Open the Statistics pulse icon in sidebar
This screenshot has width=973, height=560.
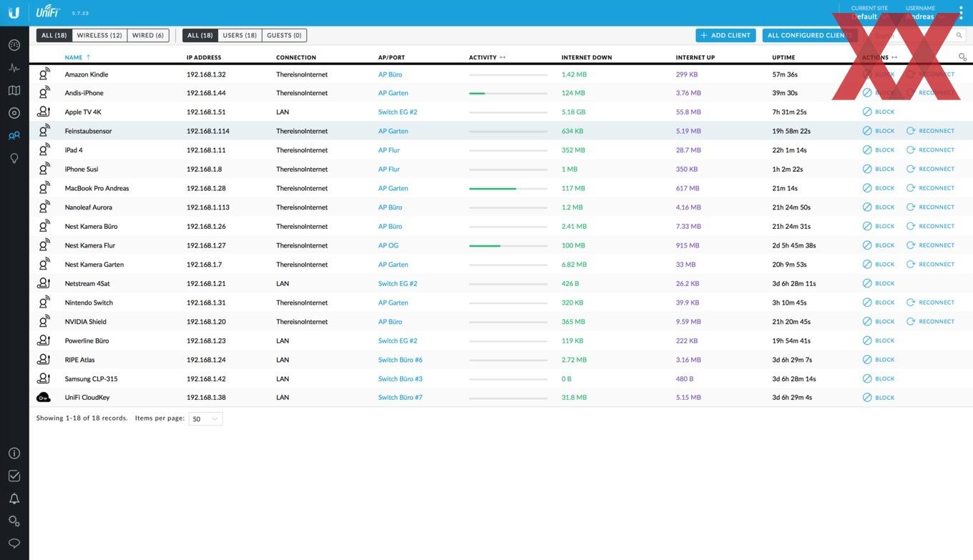point(14,68)
